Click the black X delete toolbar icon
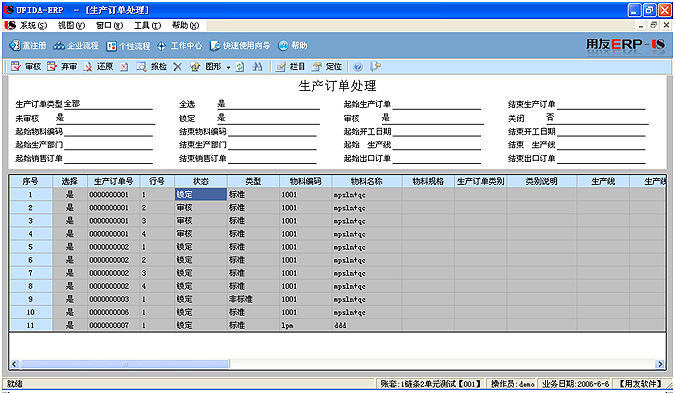This screenshot has width=675, height=393. click(x=177, y=67)
